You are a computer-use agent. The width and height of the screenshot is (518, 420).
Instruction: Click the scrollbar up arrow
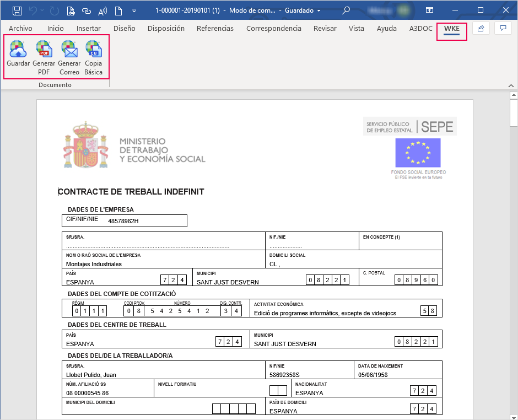[514, 95]
